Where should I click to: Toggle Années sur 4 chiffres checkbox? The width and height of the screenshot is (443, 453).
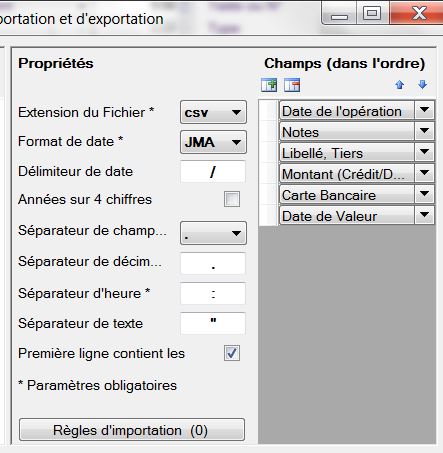click(x=232, y=199)
